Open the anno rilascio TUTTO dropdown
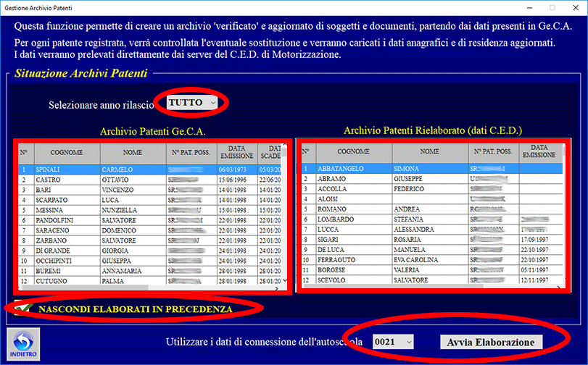Image resolution: width=588 pixels, height=365 pixels. (x=192, y=102)
